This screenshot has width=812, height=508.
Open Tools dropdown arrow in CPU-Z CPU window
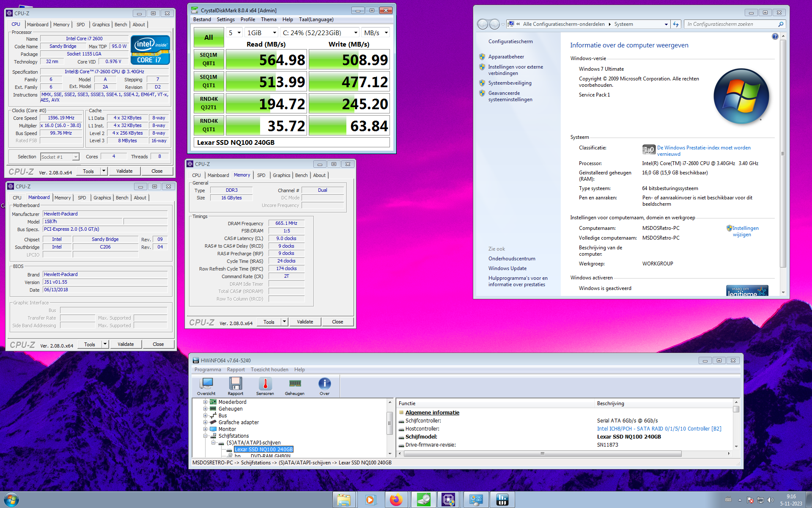coord(104,171)
